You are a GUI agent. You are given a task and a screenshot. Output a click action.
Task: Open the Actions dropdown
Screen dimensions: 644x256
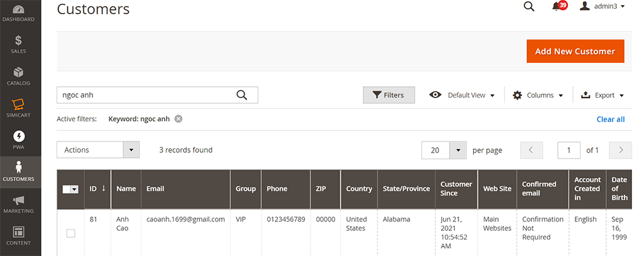[97, 150]
